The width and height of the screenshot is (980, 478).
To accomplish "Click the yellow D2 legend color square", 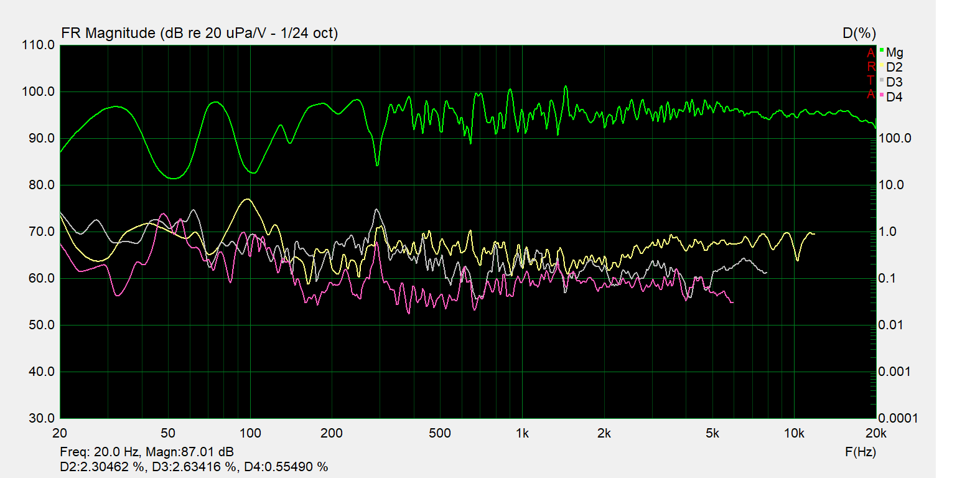I will [882, 65].
